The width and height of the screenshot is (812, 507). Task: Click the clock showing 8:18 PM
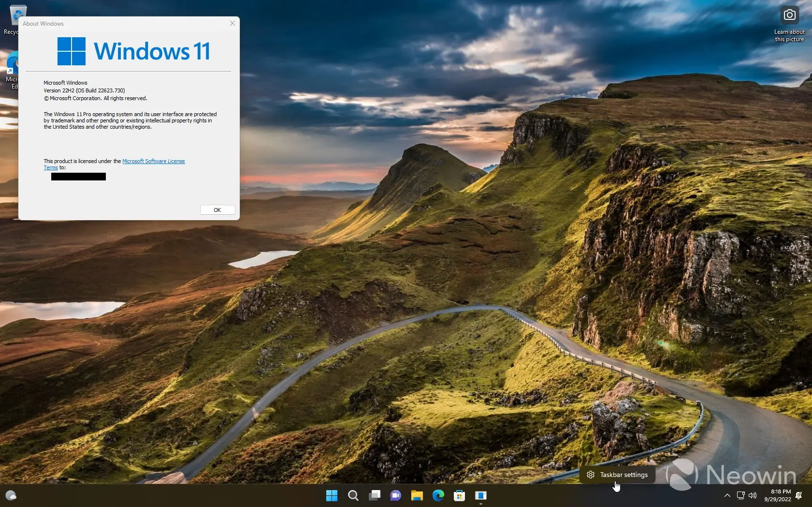click(777, 495)
